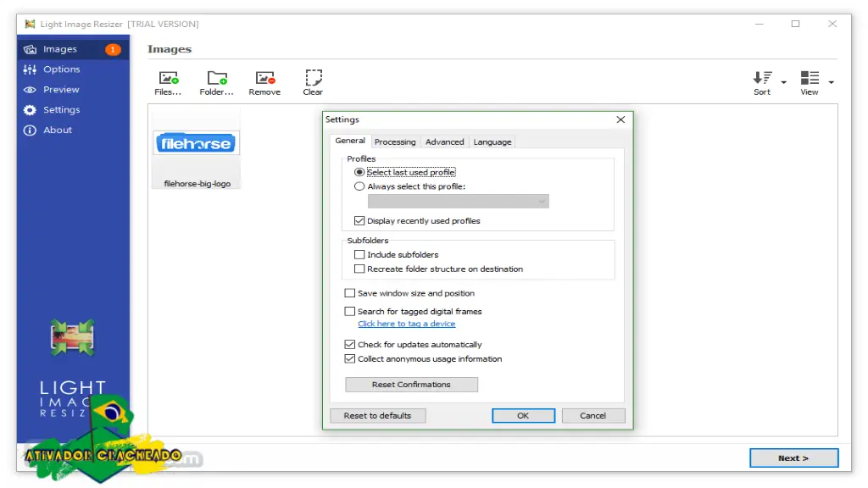Uncheck Check for updates automatically

point(350,344)
